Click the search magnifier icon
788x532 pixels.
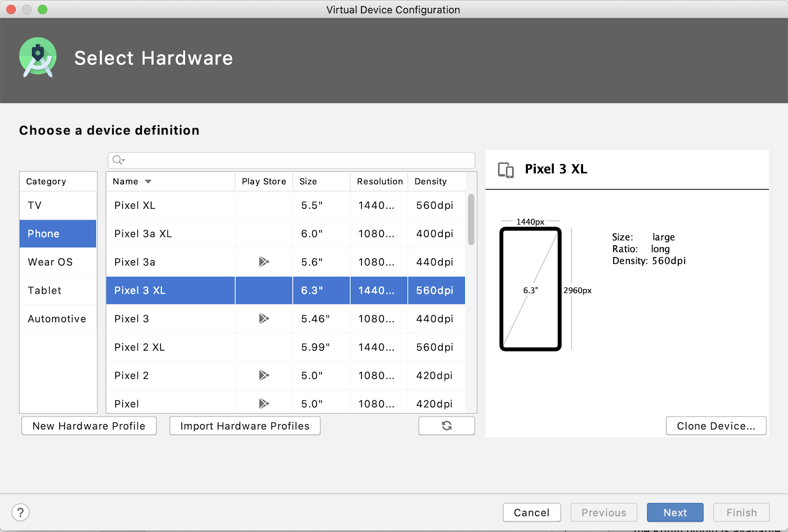[x=118, y=160]
